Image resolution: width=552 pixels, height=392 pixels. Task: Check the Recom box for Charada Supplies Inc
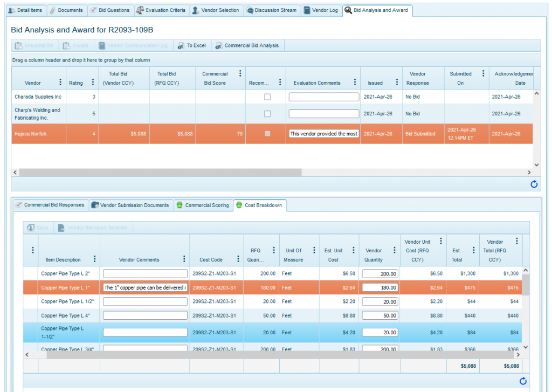pos(266,97)
